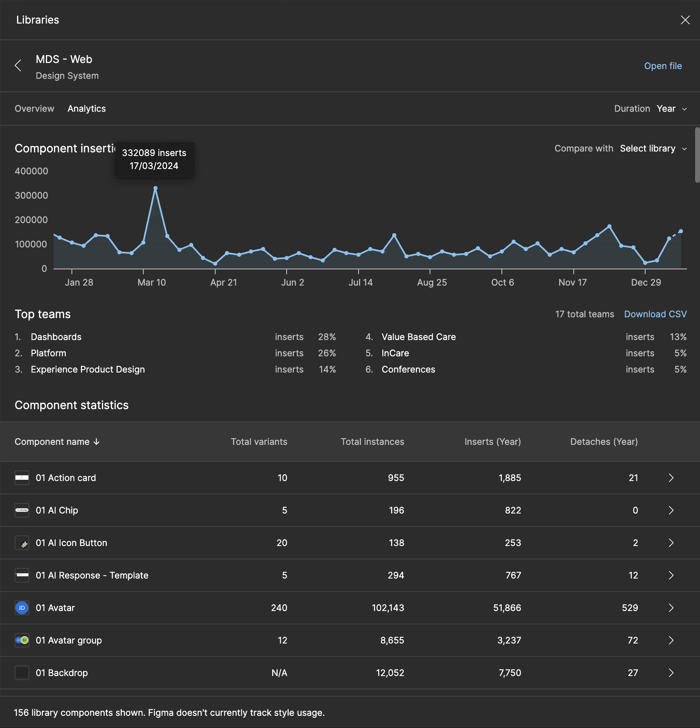Select the Platform team entry
The height and width of the screenshot is (728, 700).
[x=48, y=353]
